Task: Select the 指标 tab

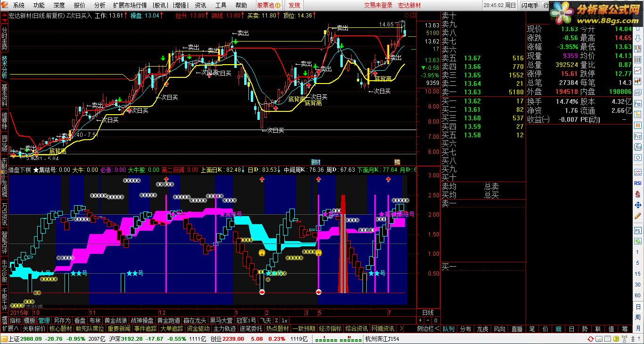Action: point(15,320)
